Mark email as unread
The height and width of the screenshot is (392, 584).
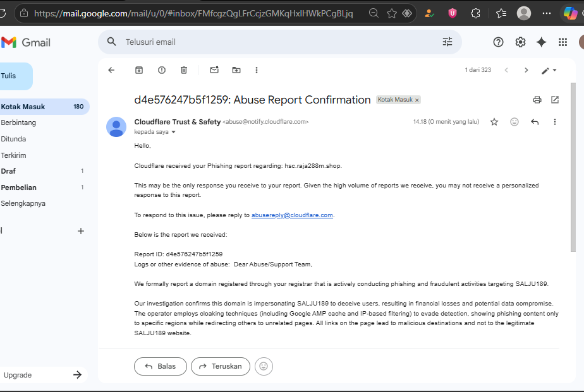coord(214,69)
